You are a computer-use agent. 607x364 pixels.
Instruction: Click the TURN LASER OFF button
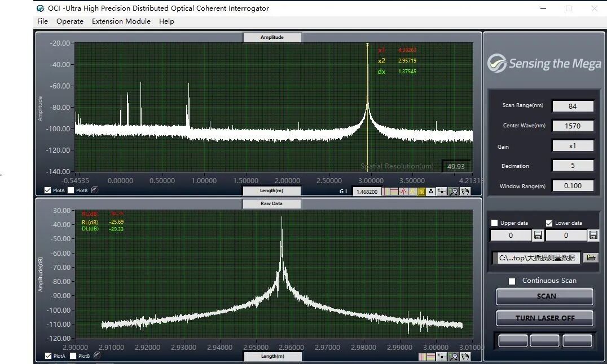point(545,318)
